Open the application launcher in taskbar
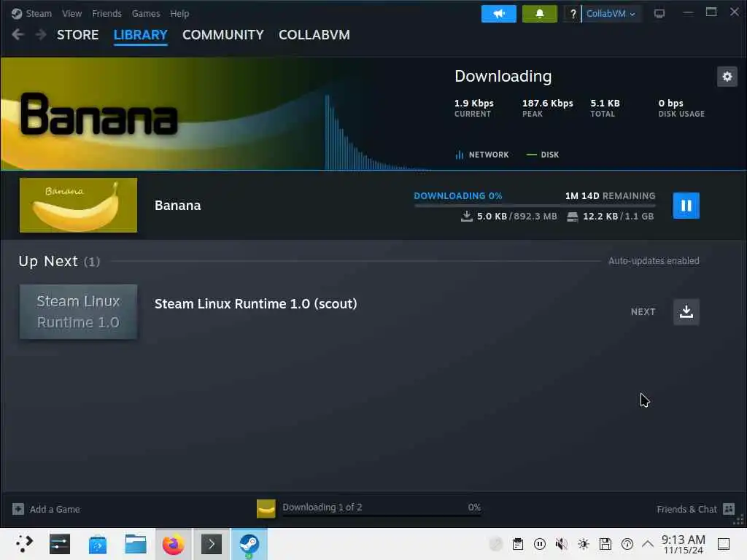Image resolution: width=747 pixels, height=560 pixels. point(24,544)
